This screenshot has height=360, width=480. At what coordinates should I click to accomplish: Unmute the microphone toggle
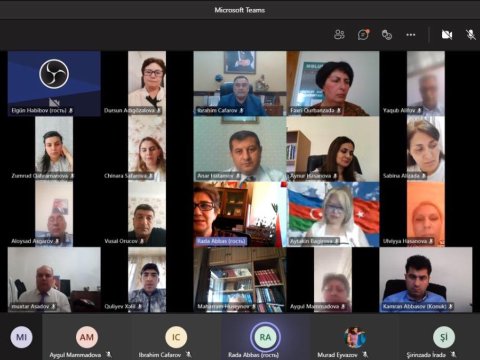(x=471, y=34)
